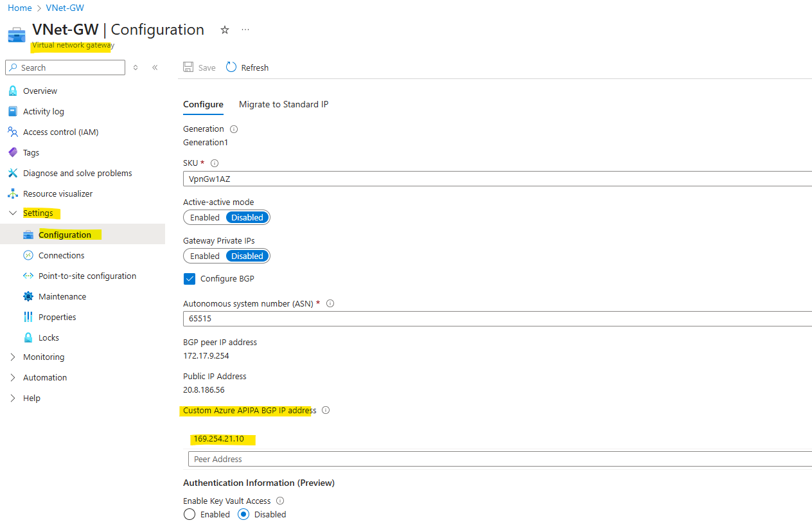Open the Access control (IAM) icon
Screen dimensions: 812x527
12,132
